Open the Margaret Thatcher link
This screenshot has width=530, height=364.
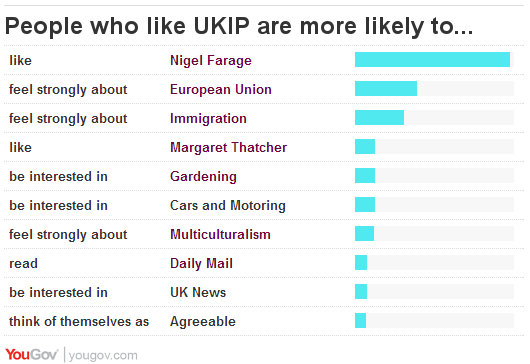(x=228, y=147)
